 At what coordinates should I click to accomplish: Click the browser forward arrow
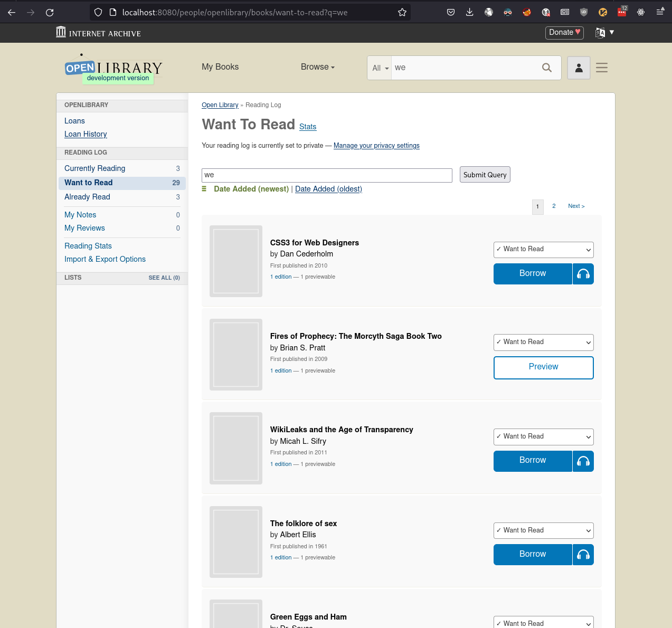[31, 12]
